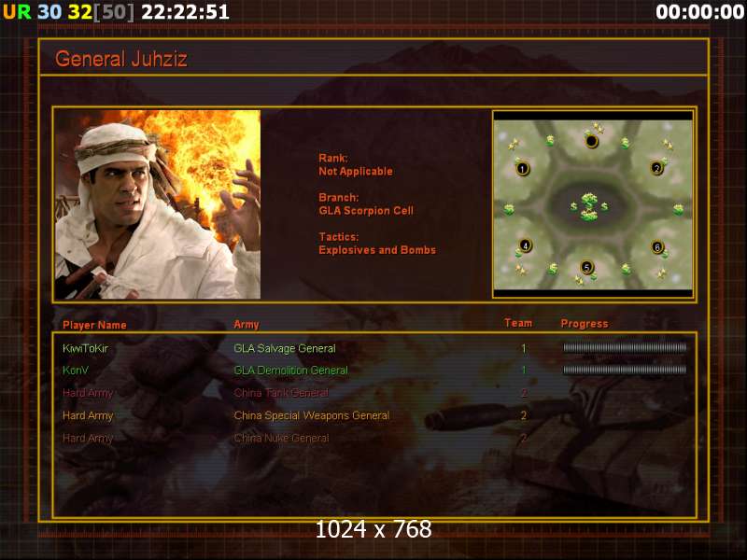Viewport: 747px width, 560px height.
Task: Click the star icons above start marker 1
Action: [514, 144]
